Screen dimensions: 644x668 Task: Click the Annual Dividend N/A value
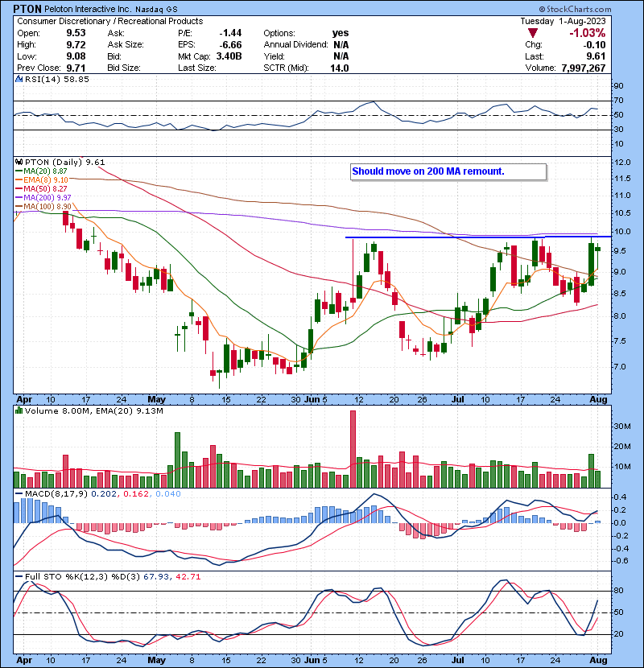tap(341, 45)
